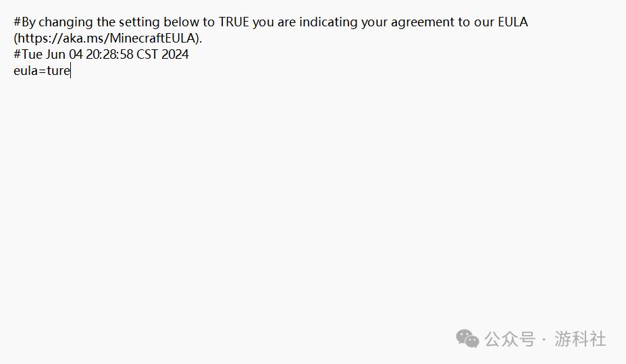Click the word "agreement" in the first line

(x=424, y=22)
